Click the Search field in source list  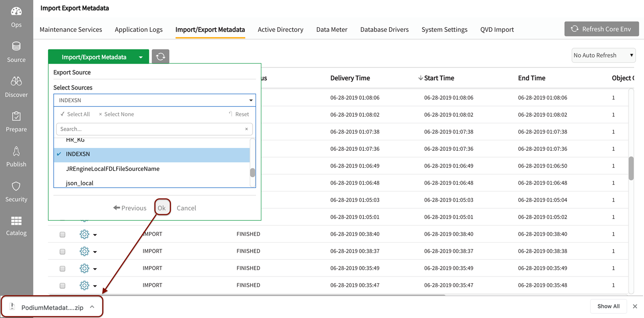[x=151, y=129]
